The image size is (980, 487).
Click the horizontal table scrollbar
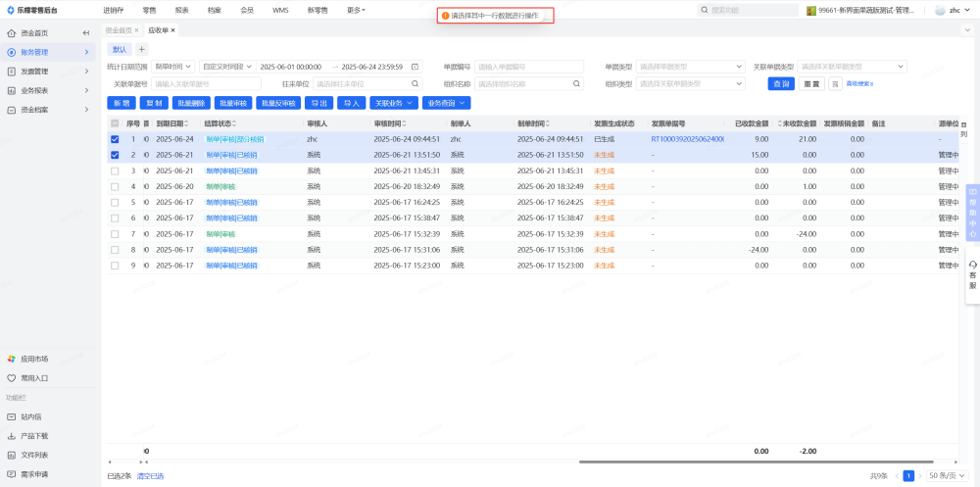[686, 462]
